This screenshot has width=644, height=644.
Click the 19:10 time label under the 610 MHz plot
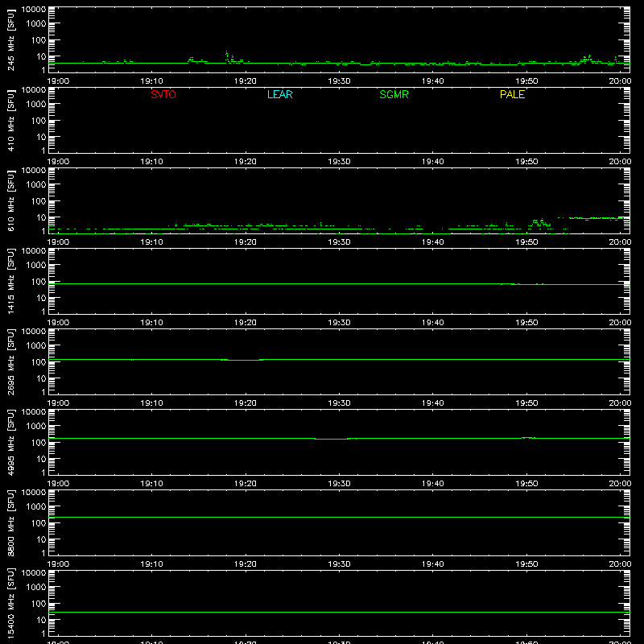(151, 242)
